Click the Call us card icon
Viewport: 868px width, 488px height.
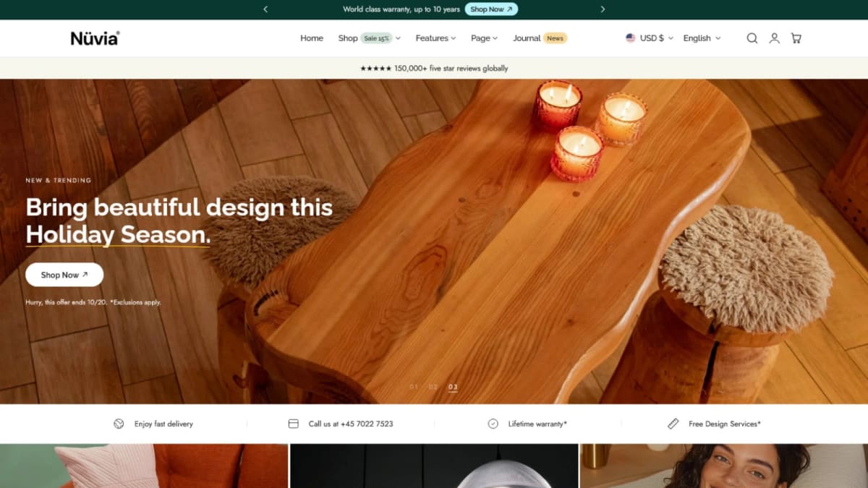[293, 424]
